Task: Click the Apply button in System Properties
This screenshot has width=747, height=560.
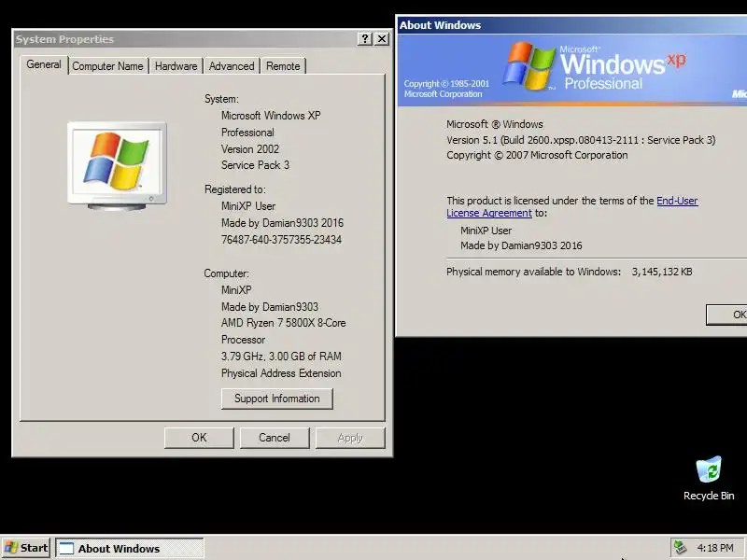Action: (x=350, y=438)
